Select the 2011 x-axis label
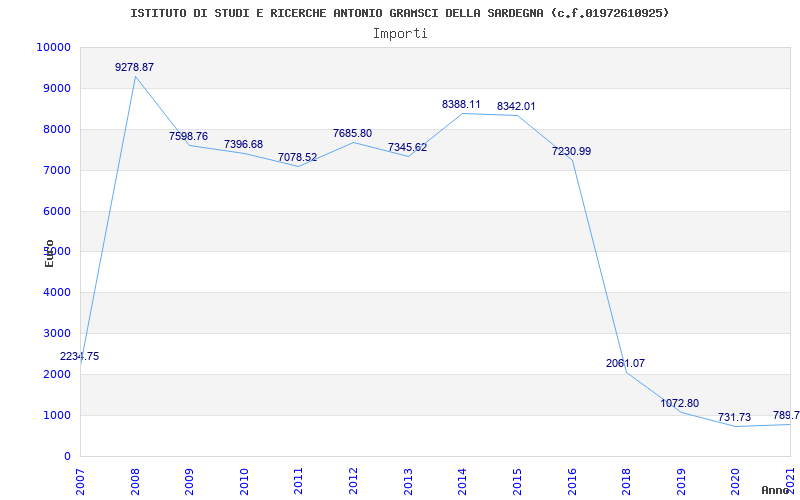Image resolution: width=800 pixels, height=500 pixels. click(298, 481)
